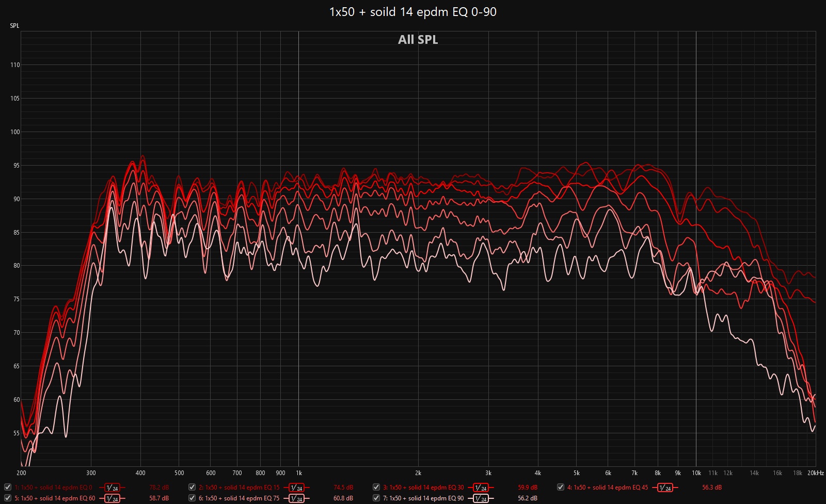Click the 1/24 smoothing icon for EQ 60
The width and height of the screenshot is (826, 504).
pos(112,498)
